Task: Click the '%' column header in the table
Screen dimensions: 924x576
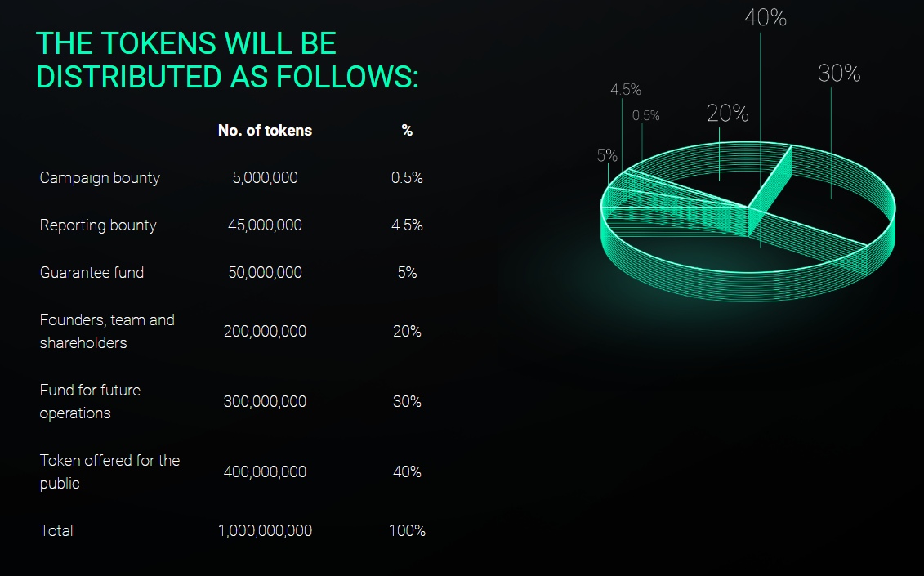Action: [x=407, y=130]
